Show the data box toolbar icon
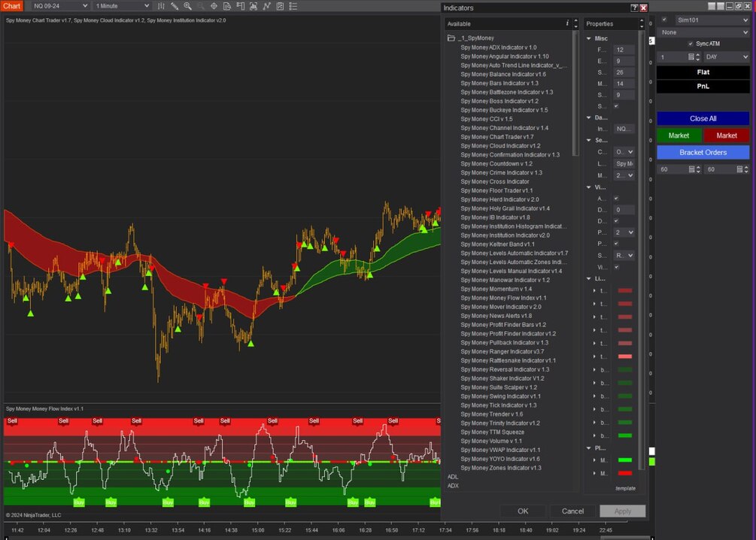Screen dimensions: 756x540 (226, 6)
